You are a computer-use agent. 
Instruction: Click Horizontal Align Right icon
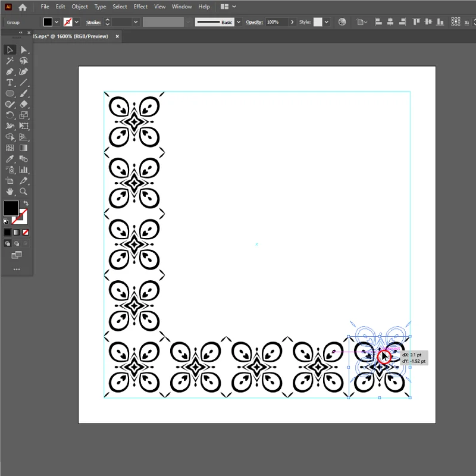[x=403, y=22]
